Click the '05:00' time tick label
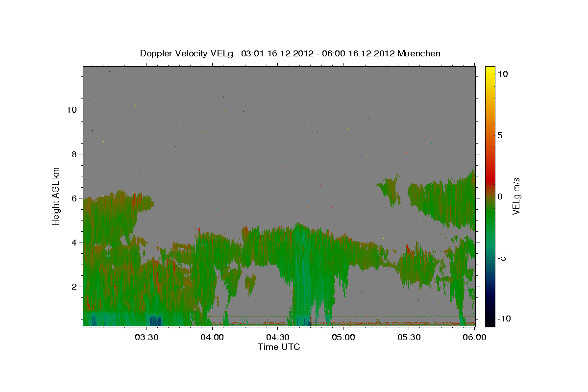The width and height of the screenshot is (588, 392). 343,337
